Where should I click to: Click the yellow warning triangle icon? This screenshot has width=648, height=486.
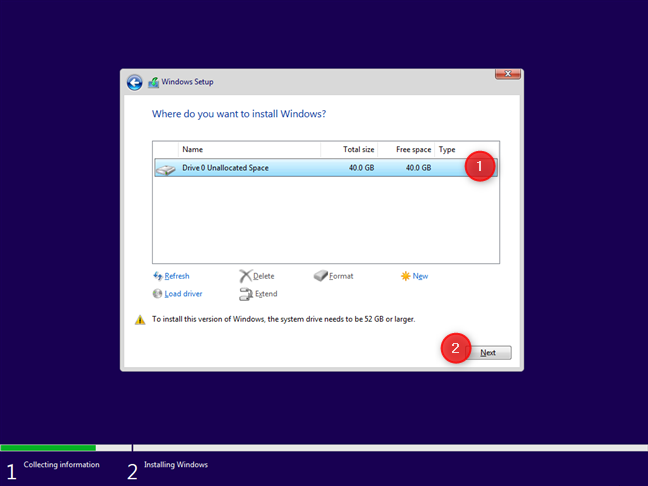click(x=140, y=320)
